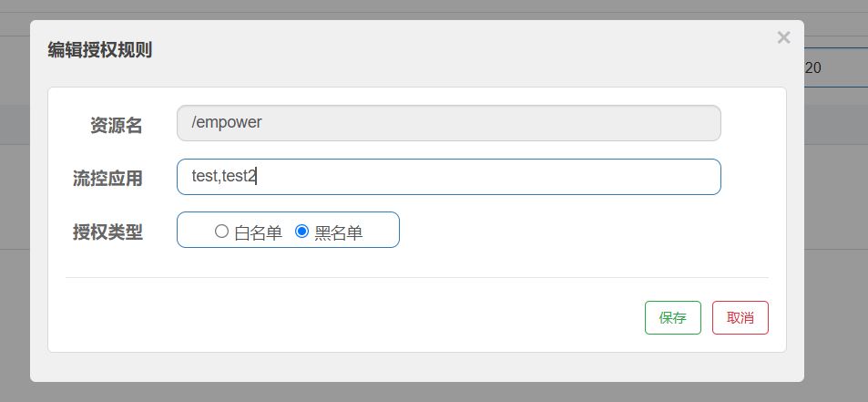
Task: Select the 黑名单 radio button
Action: (x=302, y=232)
